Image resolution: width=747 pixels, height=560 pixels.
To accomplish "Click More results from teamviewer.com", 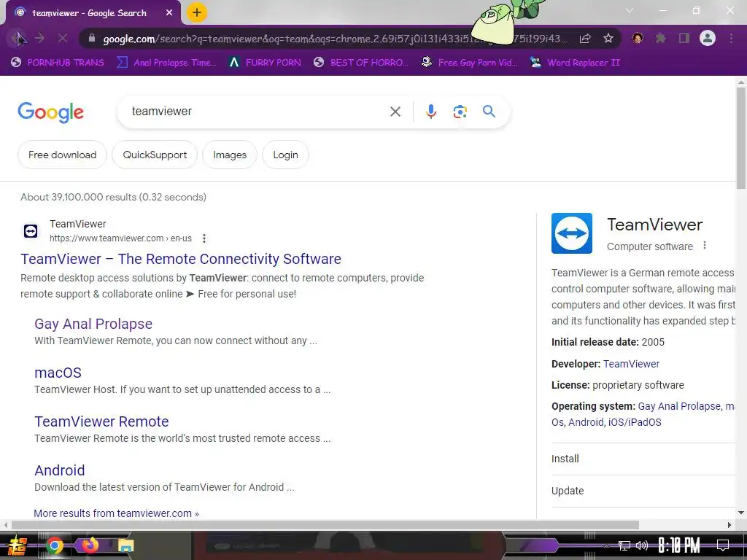I will pyautogui.click(x=116, y=513).
